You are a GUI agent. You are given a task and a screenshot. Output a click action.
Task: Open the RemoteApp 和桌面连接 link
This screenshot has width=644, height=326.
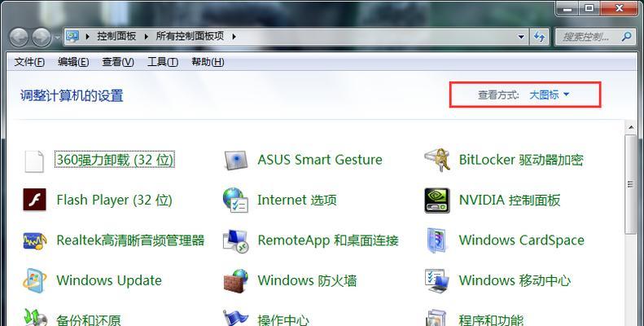click(328, 240)
